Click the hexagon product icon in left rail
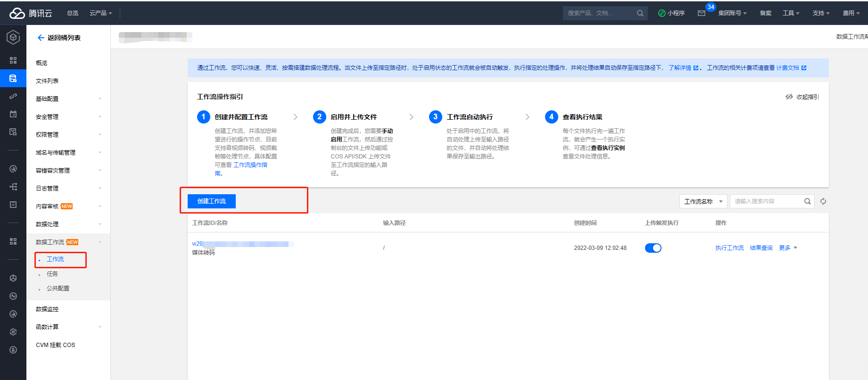 (x=13, y=37)
